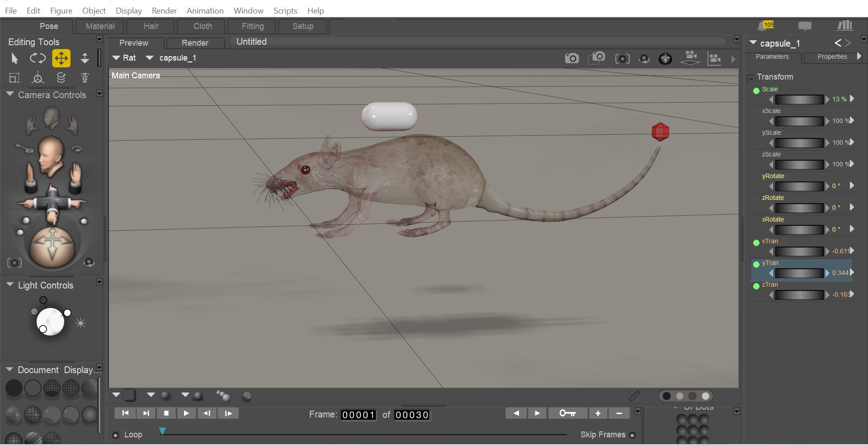Open the Figure menu
Viewport: 868px width, 445px height.
[61, 10]
